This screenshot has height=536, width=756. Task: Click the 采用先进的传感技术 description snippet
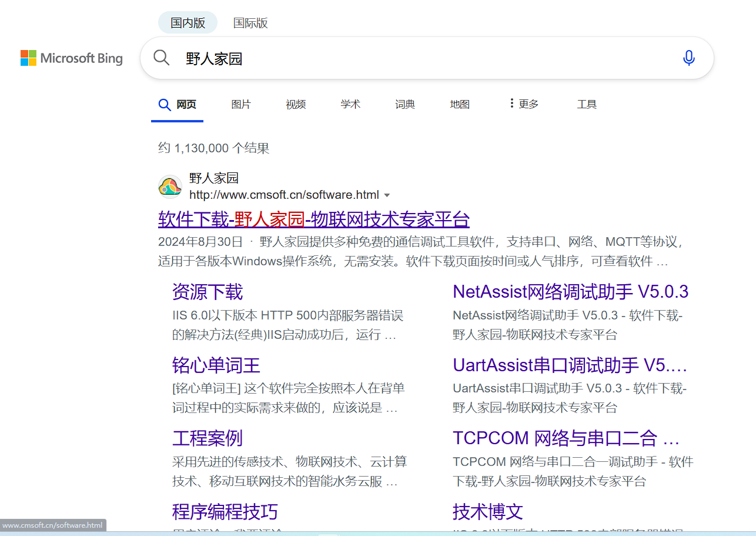pyautogui.click(x=289, y=472)
